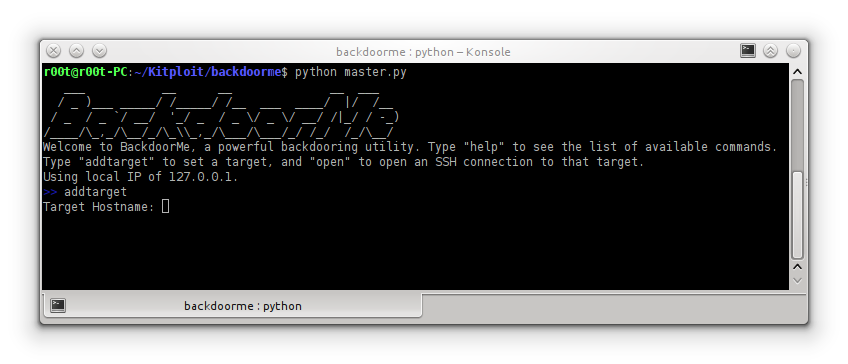
Task: Click the 'backdoorme : python – Konsole' window title
Action: tap(423, 52)
